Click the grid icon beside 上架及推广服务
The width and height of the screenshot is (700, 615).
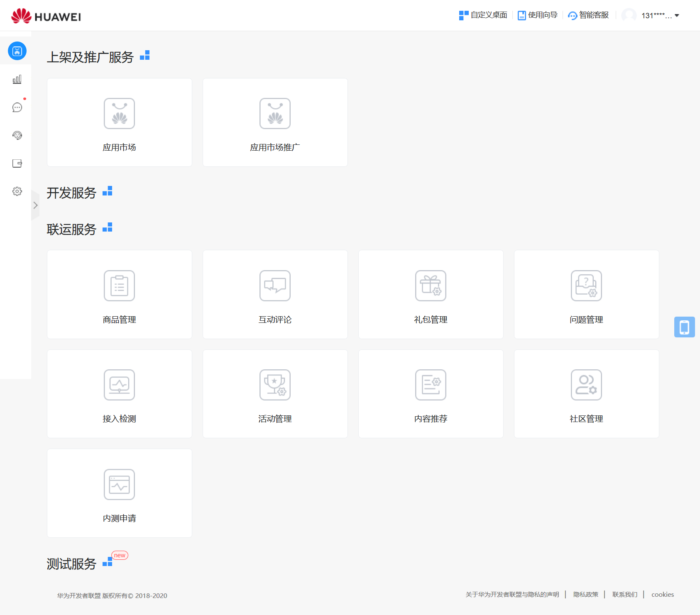click(144, 55)
